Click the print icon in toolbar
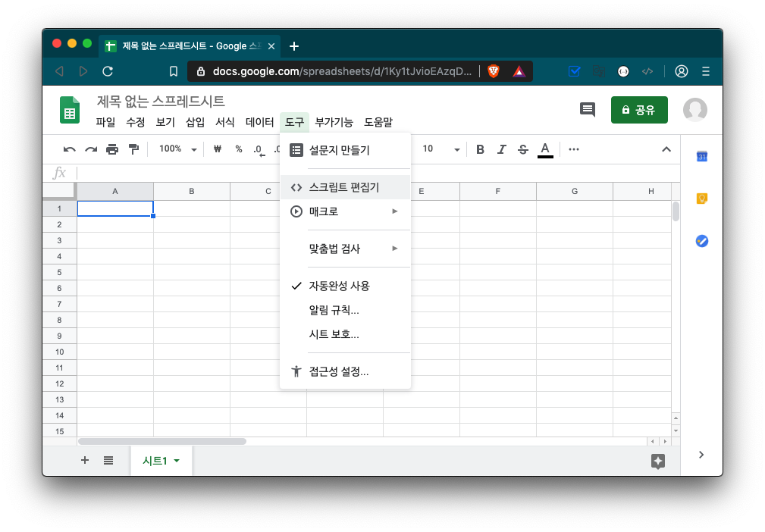This screenshot has width=765, height=532. tap(112, 149)
